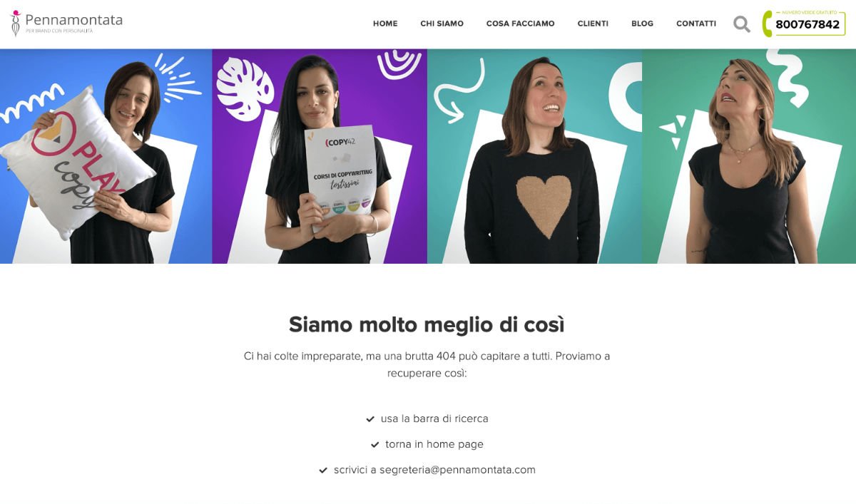Open the CHI SIAMO menu item

pyautogui.click(x=442, y=24)
